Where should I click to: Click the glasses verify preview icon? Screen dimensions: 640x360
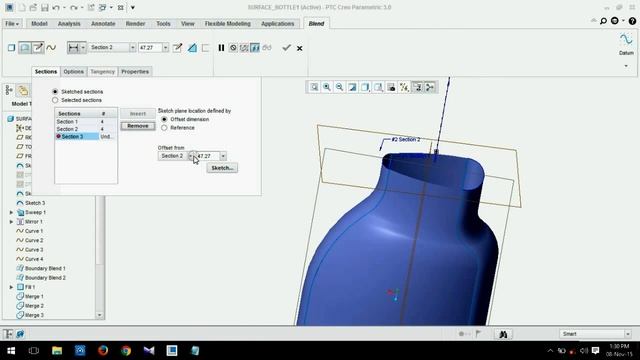[x=267, y=48]
